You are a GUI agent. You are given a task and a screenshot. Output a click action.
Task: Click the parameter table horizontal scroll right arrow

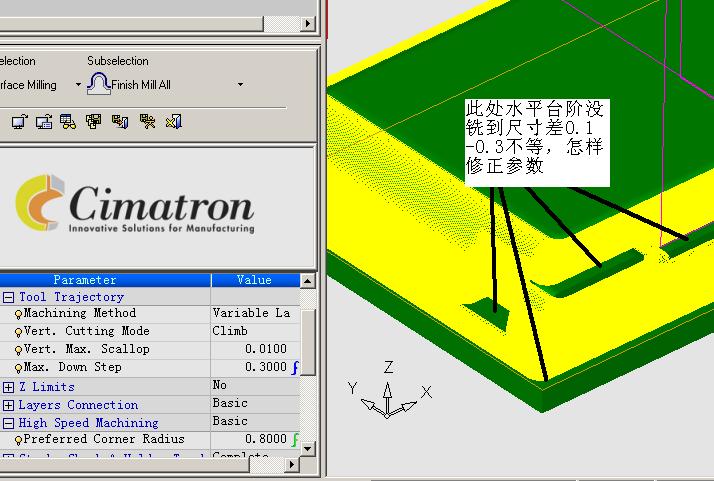292,465
